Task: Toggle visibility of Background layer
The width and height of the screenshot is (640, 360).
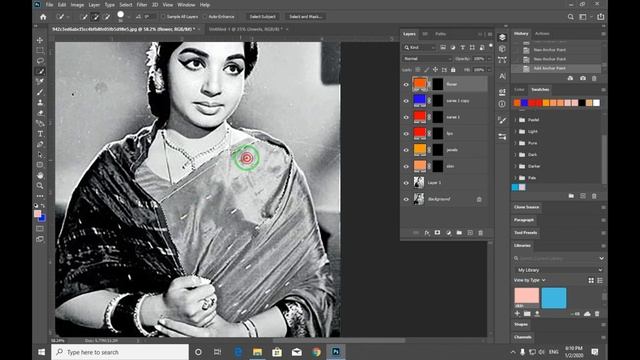Action: (406, 199)
